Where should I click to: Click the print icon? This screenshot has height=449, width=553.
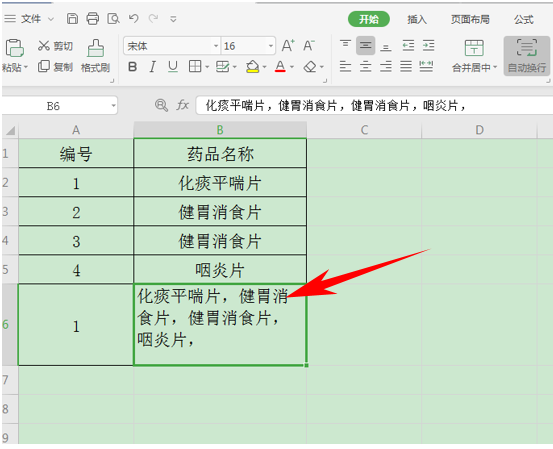tap(93, 19)
